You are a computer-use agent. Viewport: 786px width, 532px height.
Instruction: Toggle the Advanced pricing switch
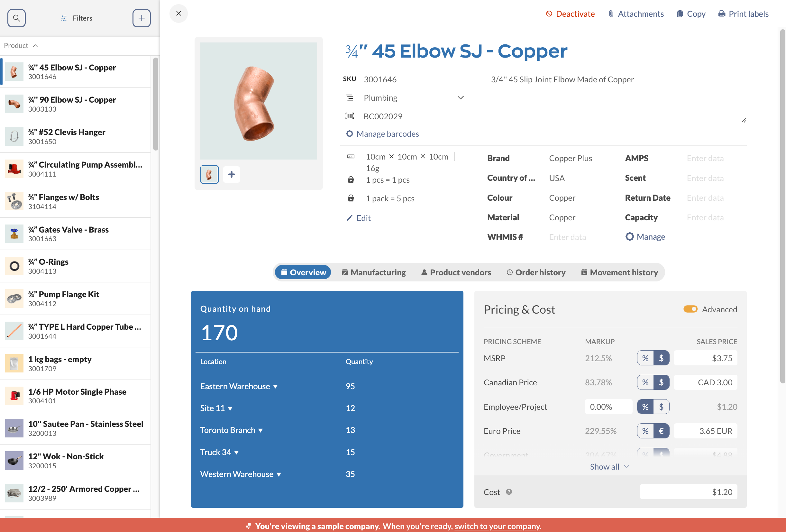(690, 309)
